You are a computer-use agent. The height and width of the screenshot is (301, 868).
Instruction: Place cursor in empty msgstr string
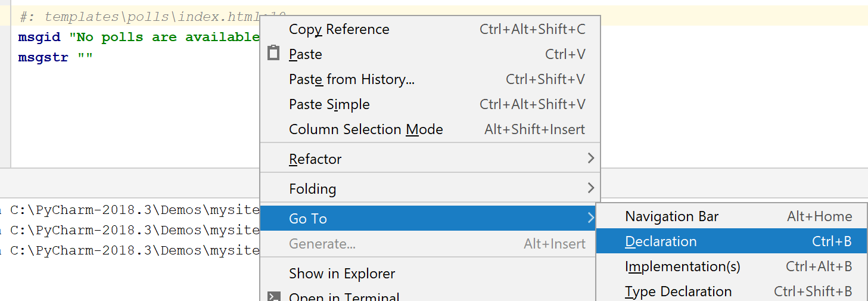[85, 58]
